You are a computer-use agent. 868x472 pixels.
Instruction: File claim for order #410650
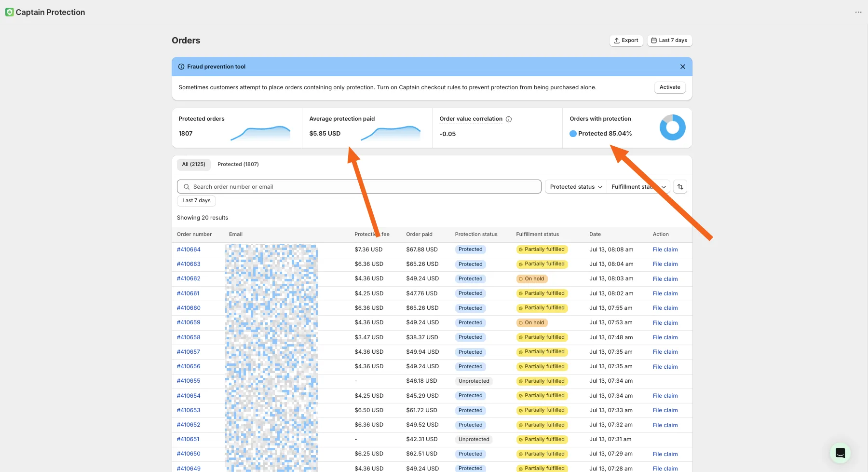(x=665, y=454)
